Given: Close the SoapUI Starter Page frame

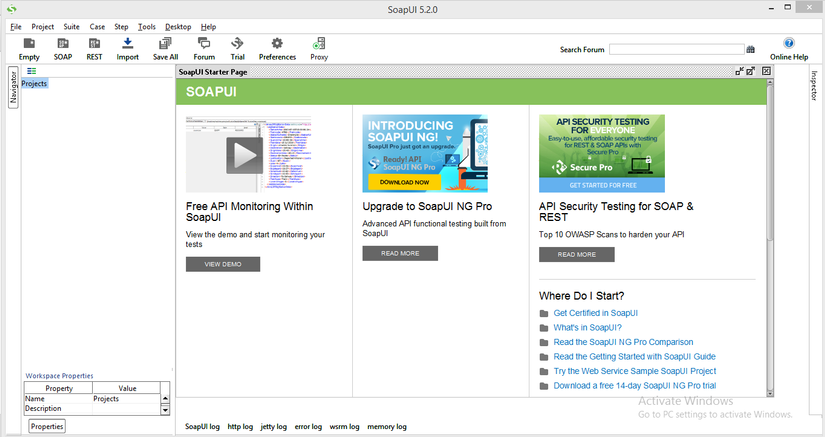Looking at the screenshot, I should coord(766,71).
